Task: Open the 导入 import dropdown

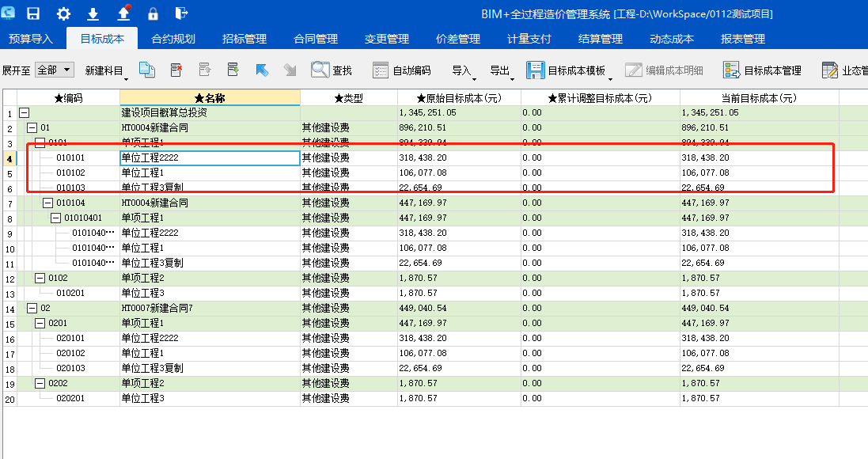Action: [x=464, y=71]
